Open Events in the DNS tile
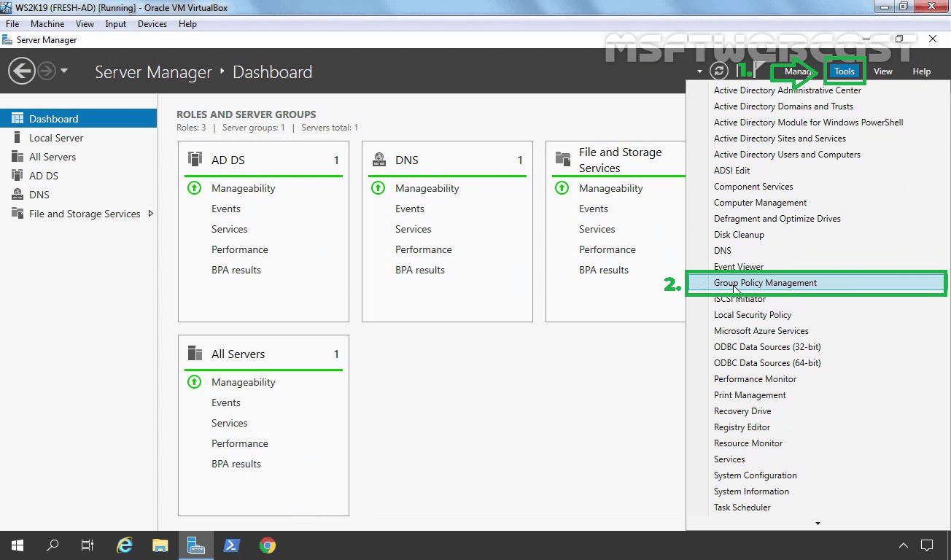Screen dimensions: 951x560 [410, 209]
